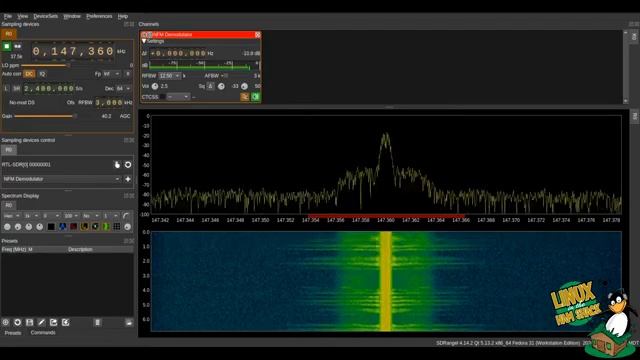Open the NFM Demodulator channel selection dropdown
The width and height of the screenshot is (640, 360).
tap(61, 179)
